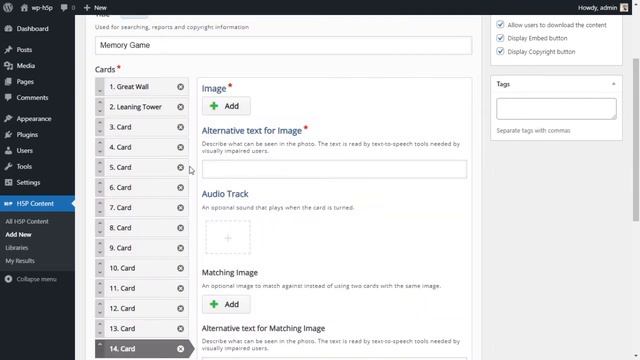The width and height of the screenshot is (640, 360).
Task: Click reorder handle of 13. Card
Action: (100, 329)
